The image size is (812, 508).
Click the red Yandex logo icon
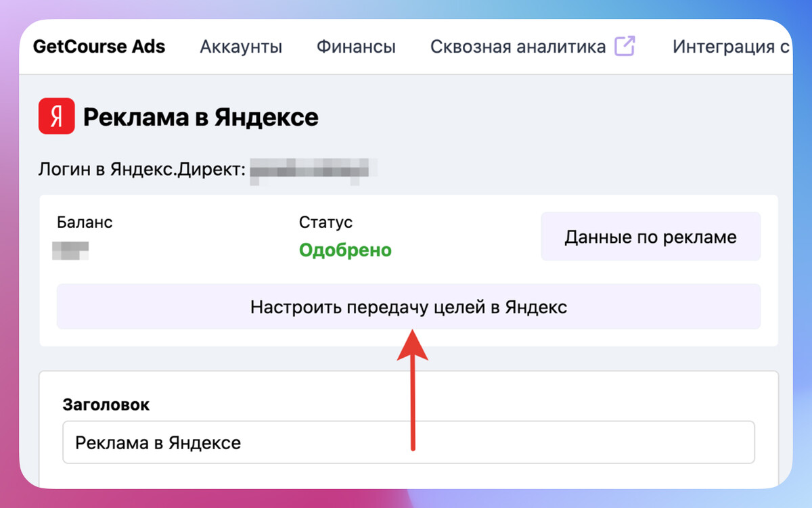pyautogui.click(x=57, y=117)
